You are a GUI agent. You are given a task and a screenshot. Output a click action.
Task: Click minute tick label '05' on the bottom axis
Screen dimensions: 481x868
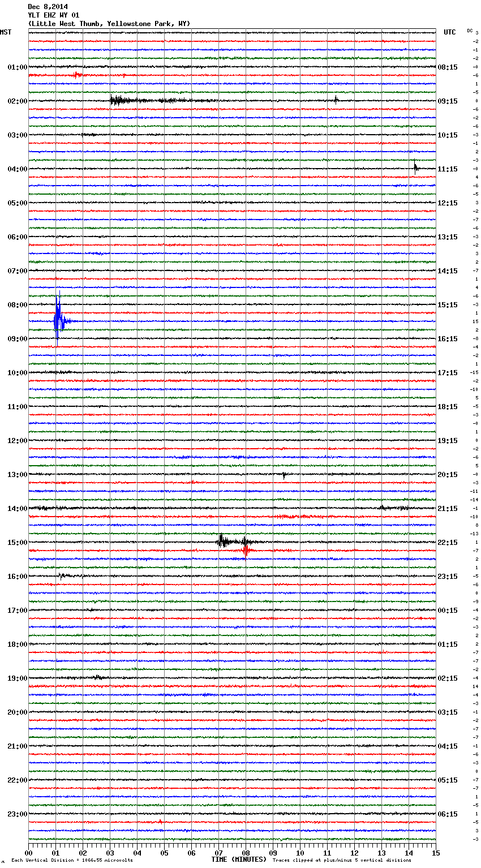click(164, 853)
